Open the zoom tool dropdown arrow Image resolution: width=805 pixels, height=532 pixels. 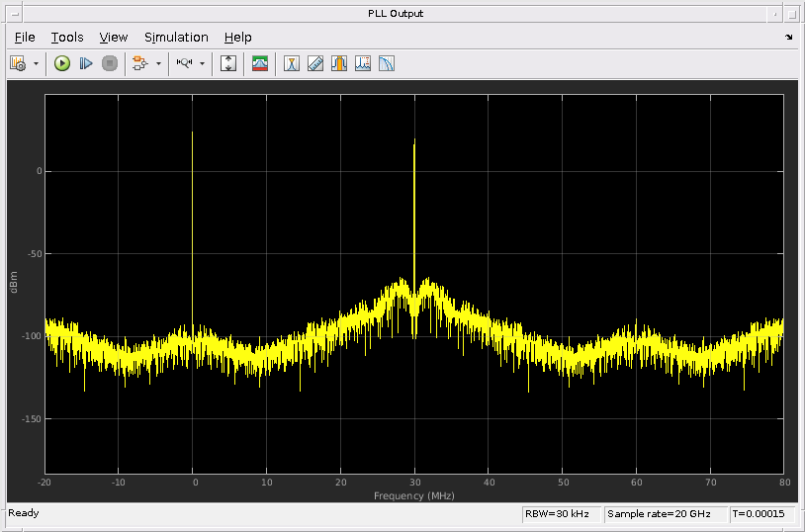click(x=203, y=63)
